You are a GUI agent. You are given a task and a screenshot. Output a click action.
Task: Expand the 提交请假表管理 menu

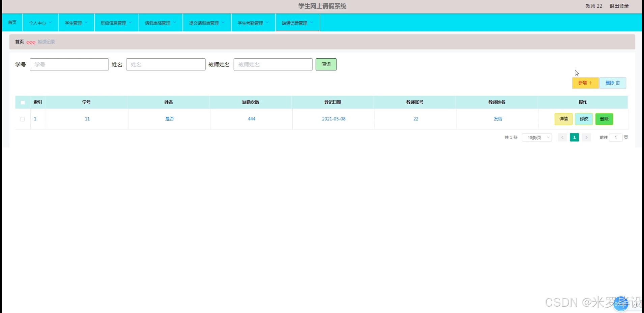pos(207,23)
